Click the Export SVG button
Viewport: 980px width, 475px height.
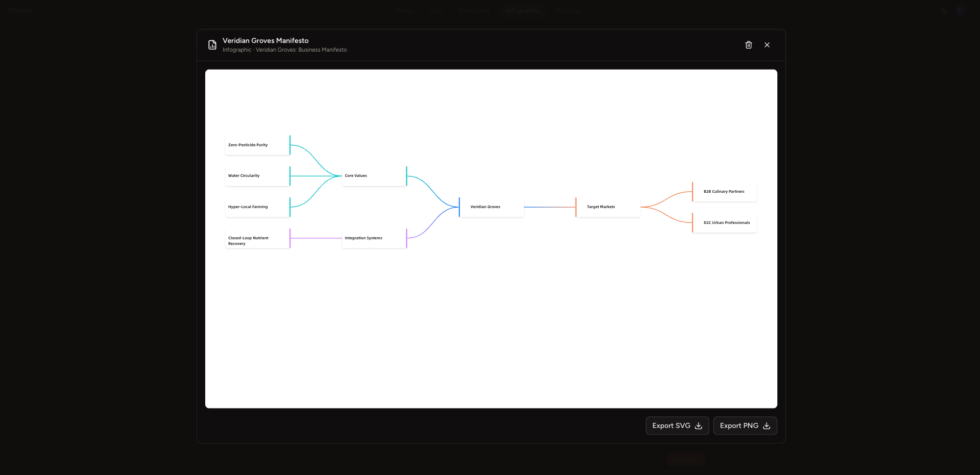coord(677,425)
